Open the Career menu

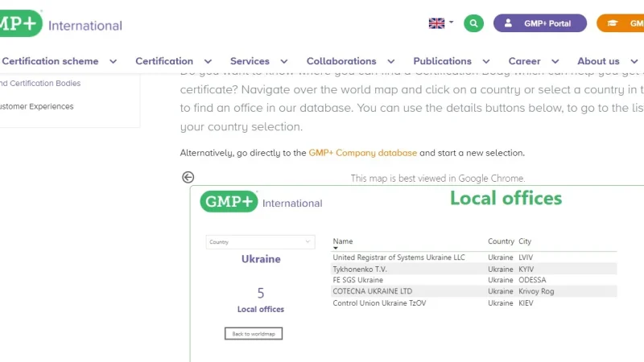[525, 61]
